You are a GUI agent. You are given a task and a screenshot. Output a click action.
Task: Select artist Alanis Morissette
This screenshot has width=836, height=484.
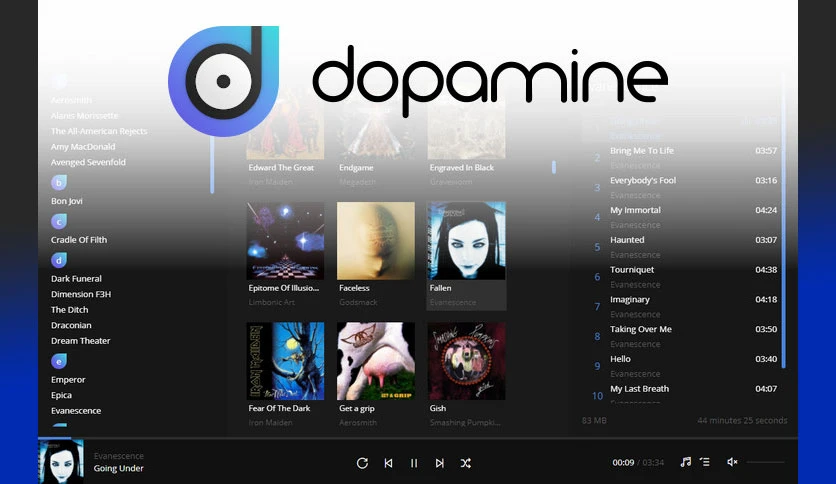[84, 116]
